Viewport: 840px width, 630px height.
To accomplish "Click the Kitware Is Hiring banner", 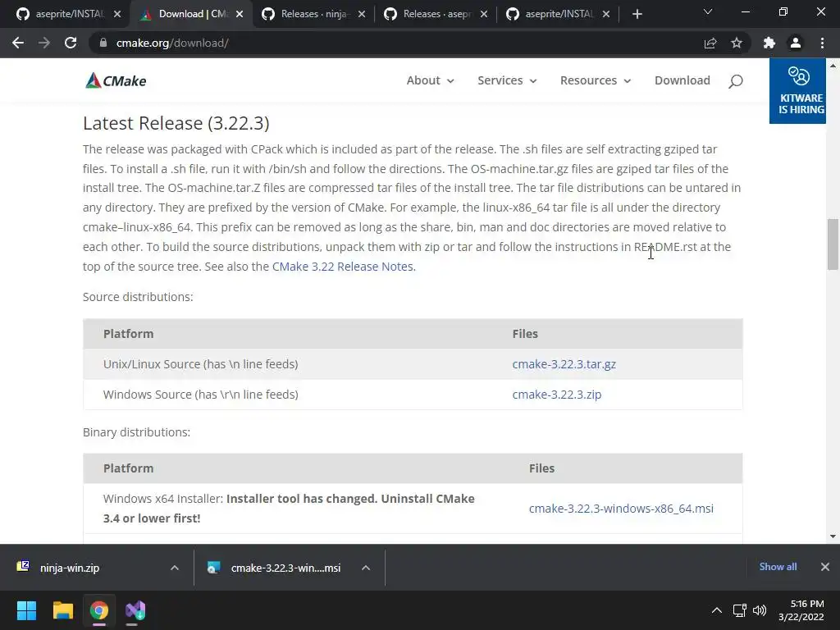I will point(797,90).
